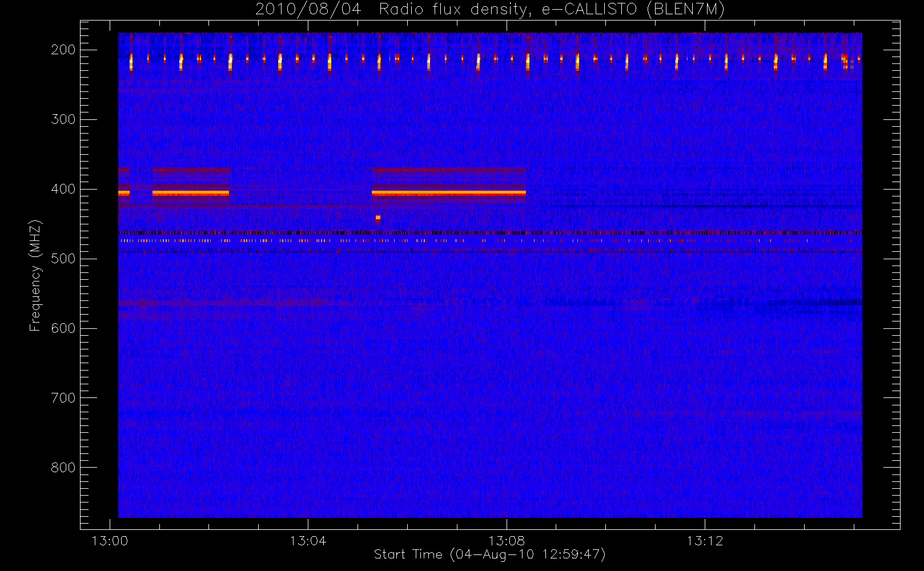The width and height of the screenshot is (924, 571).
Task: Click the 13:12 time tick label
Action: click(705, 541)
